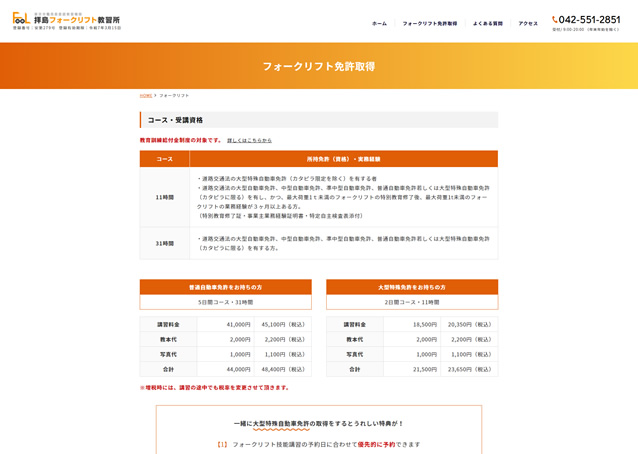Screen dimensions: 638x454
Task: Open the フォークリフト免許取得 menu item
Action: click(x=430, y=24)
